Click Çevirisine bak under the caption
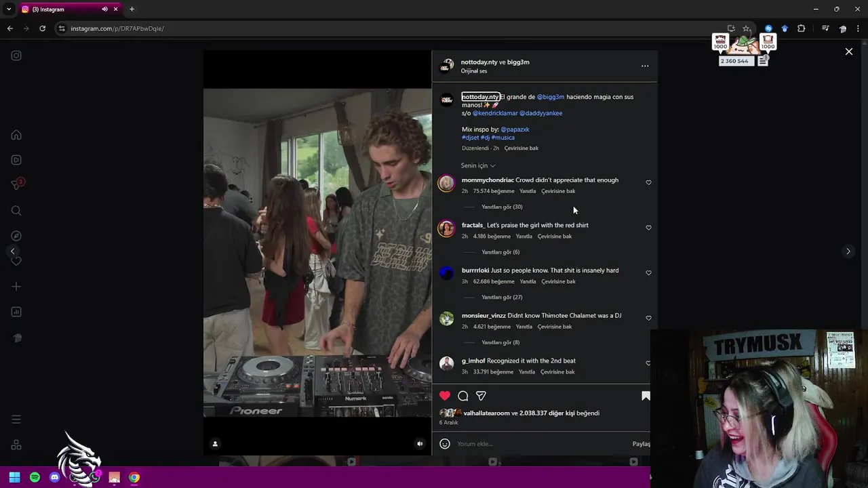Viewport: 868px width, 488px height. coord(521,148)
